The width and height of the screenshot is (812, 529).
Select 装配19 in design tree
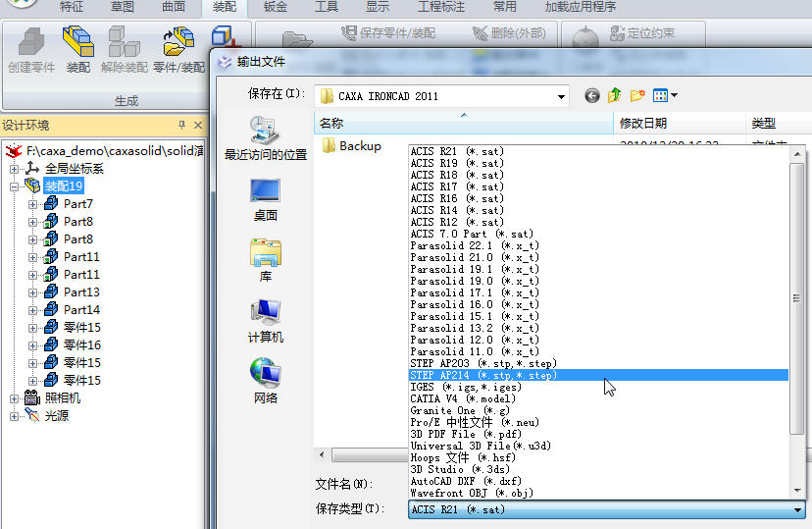click(63, 186)
